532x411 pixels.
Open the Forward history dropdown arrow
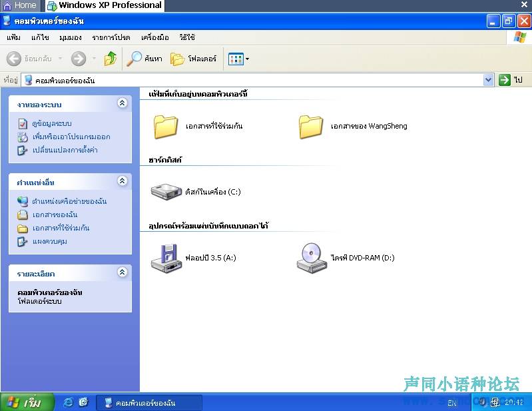tap(94, 59)
